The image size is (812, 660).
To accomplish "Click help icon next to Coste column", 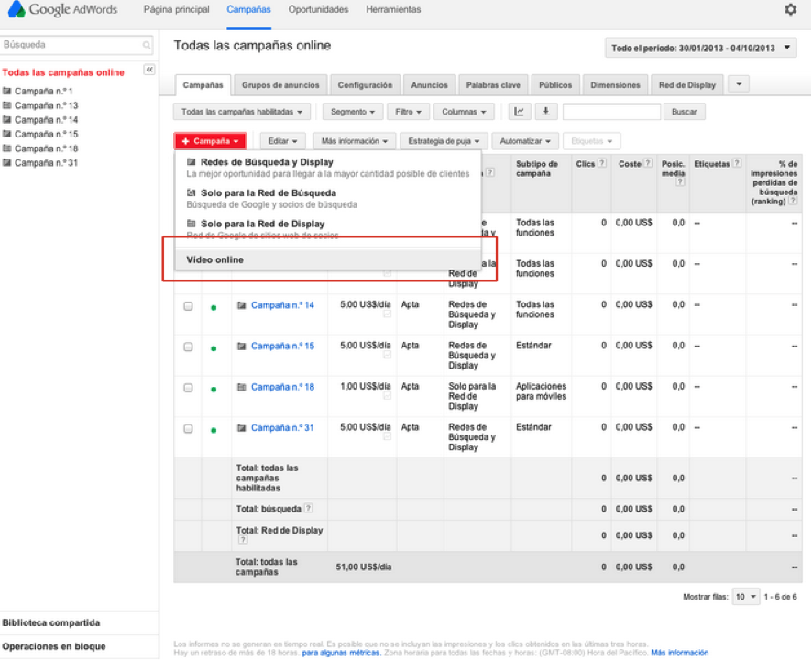I will (648, 164).
